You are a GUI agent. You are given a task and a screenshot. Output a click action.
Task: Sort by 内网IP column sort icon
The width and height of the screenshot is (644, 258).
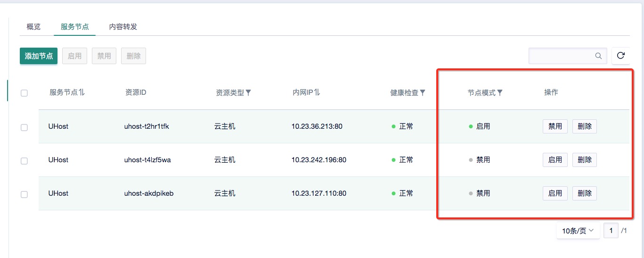pyautogui.click(x=317, y=92)
